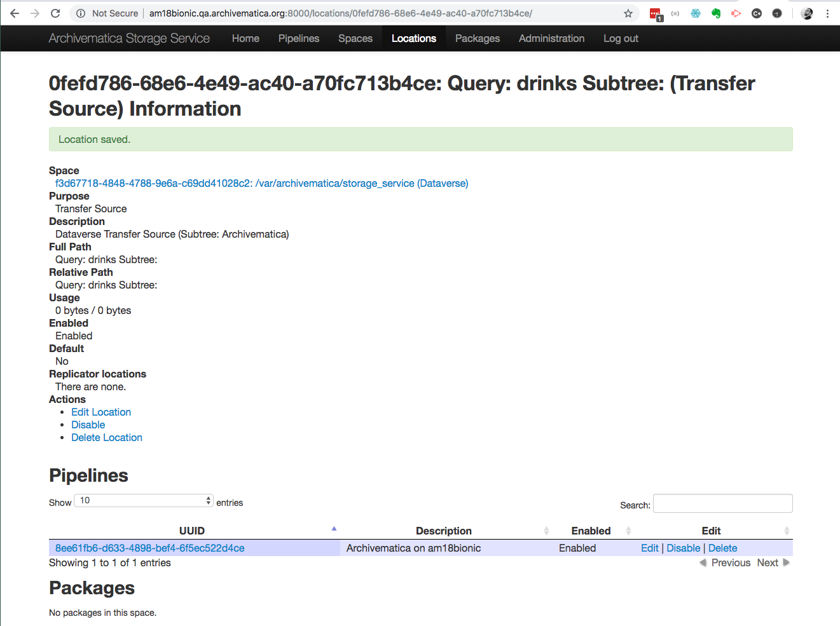
Task: Open the JSON formatter extension
Action: click(x=675, y=13)
